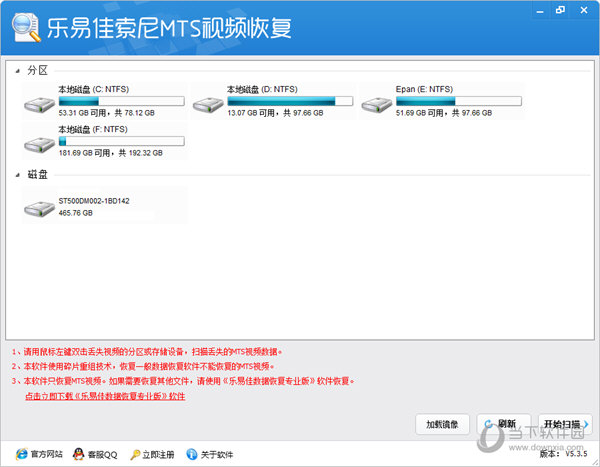Select the D: drive disk icon
The height and width of the screenshot is (467, 600).
coord(208,105)
